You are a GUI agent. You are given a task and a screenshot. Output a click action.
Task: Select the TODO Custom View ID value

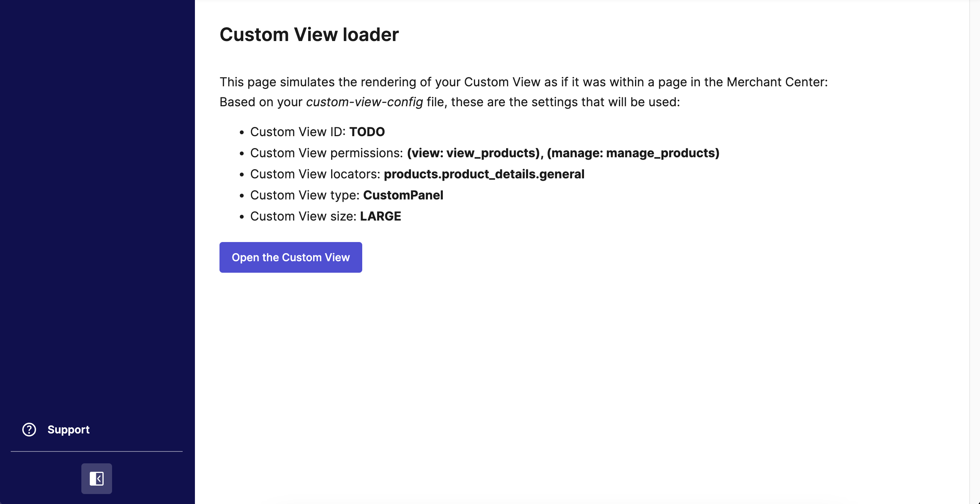tap(367, 132)
